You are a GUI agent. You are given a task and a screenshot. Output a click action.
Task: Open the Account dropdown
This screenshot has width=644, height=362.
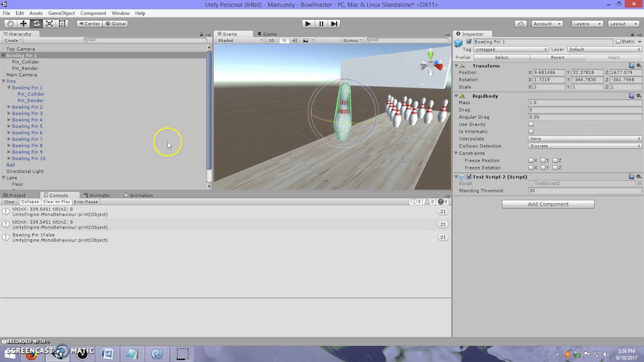547,24
